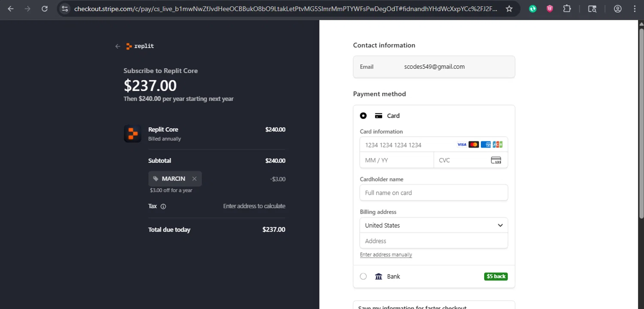
Task: Select the Bank payment radio button
Action: [x=363, y=276]
